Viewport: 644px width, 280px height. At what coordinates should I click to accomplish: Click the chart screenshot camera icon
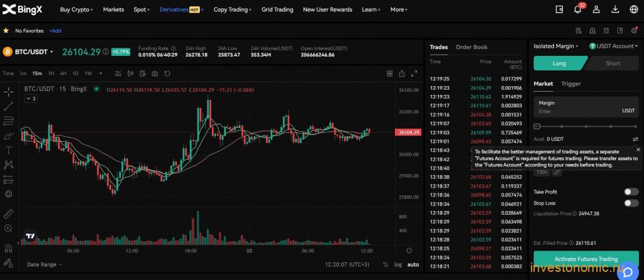(x=155, y=74)
